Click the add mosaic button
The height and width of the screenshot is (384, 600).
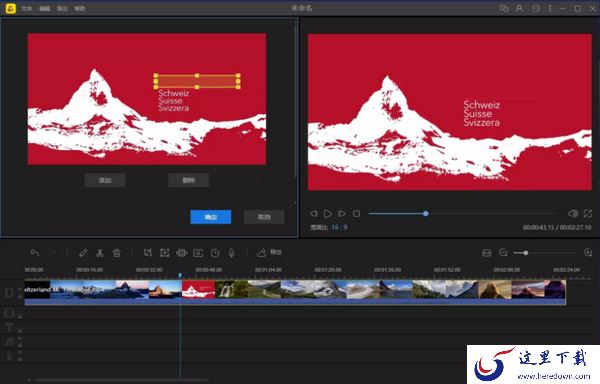point(105,180)
